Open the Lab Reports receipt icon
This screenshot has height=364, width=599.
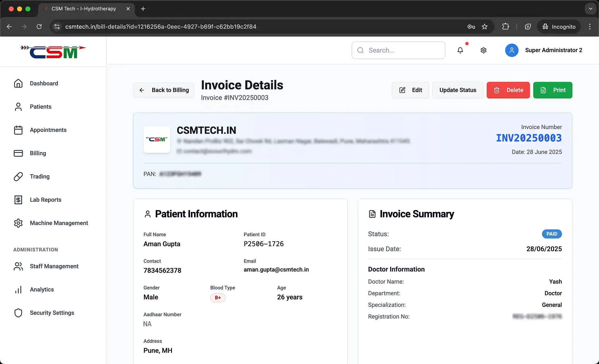[x=18, y=200]
